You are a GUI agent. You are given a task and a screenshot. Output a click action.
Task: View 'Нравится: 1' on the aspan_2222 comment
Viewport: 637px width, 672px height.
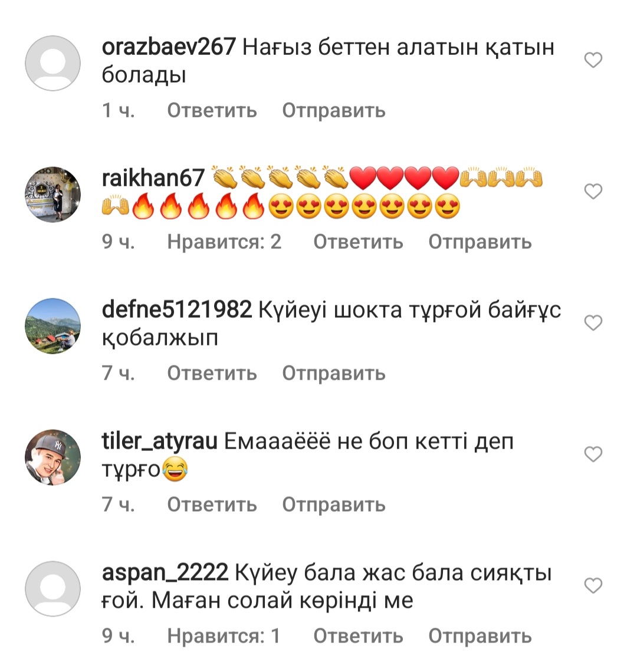click(x=224, y=636)
